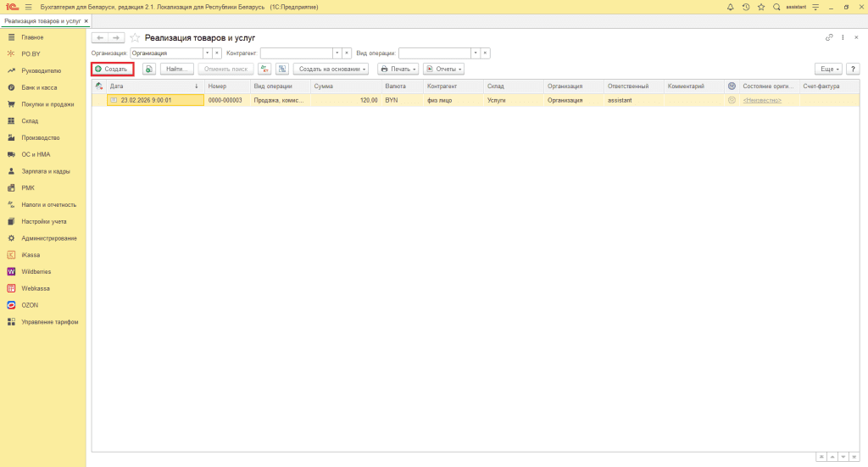Click the get link chain icon
The width and height of the screenshot is (868, 467).
[x=829, y=38]
